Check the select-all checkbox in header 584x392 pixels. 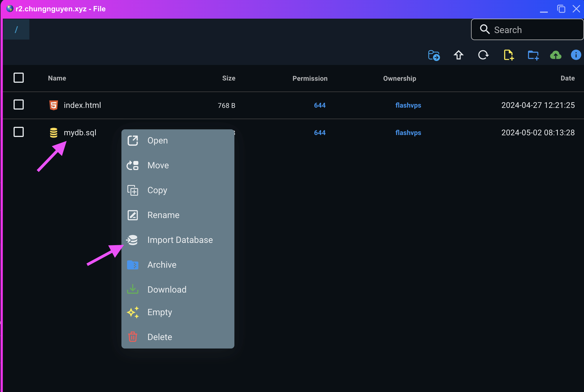[19, 78]
